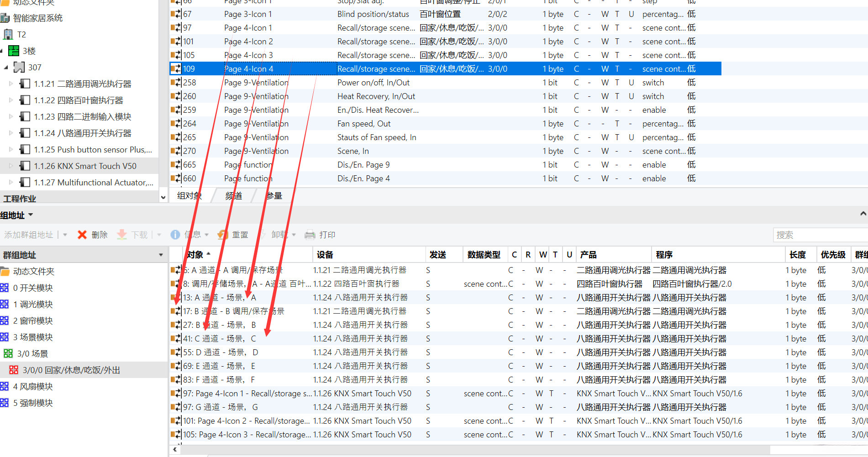Click the T2 building icon

tap(8, 34)
